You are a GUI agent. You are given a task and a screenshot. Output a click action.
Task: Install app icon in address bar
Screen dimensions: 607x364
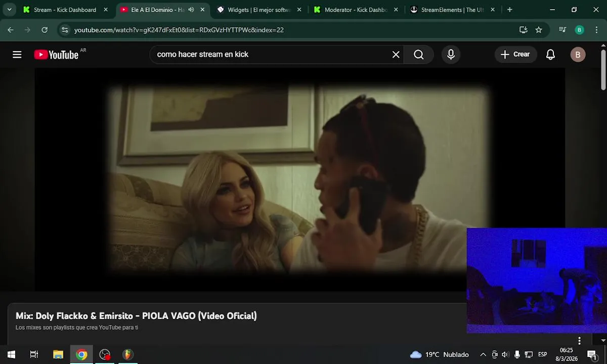tap(524, 30)
